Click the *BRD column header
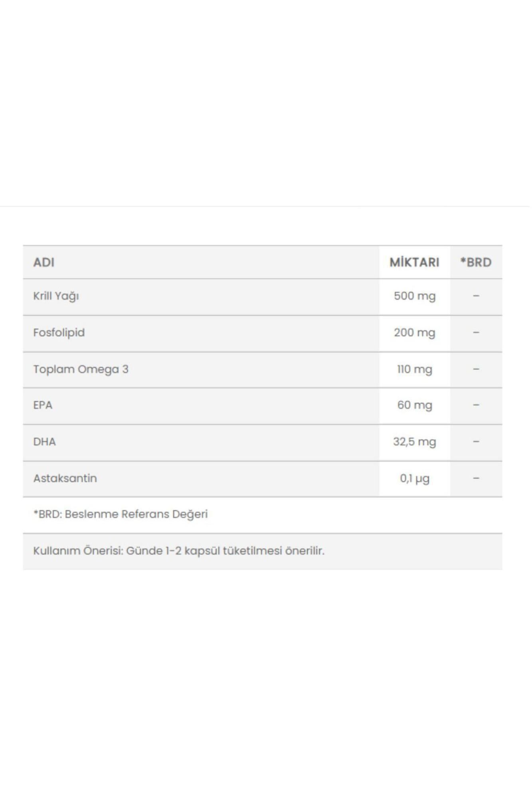This screenshot has height=798, width=532. [x=476, y=263]
